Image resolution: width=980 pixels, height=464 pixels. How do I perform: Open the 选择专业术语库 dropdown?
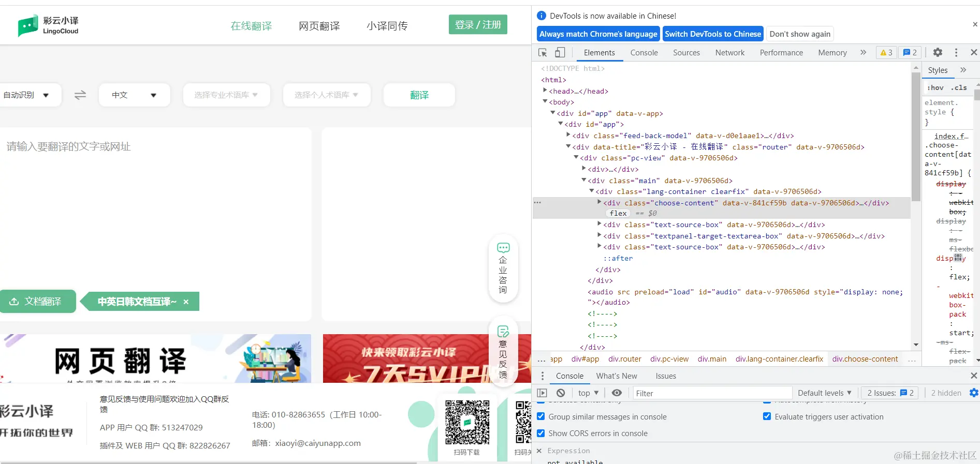tap(226, 95)
